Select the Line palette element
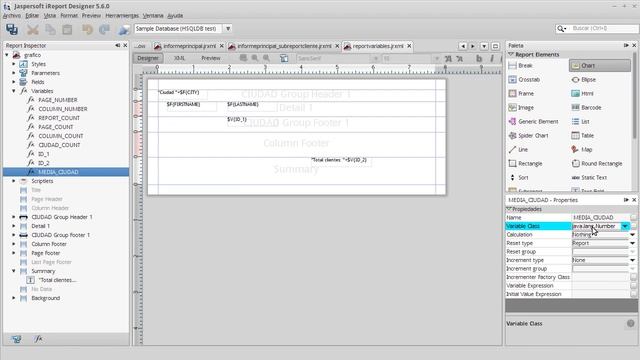 coord(518,149)
